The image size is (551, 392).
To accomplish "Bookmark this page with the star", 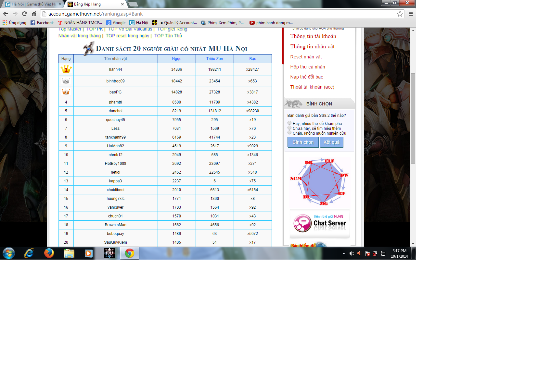I will coord(400,14).
